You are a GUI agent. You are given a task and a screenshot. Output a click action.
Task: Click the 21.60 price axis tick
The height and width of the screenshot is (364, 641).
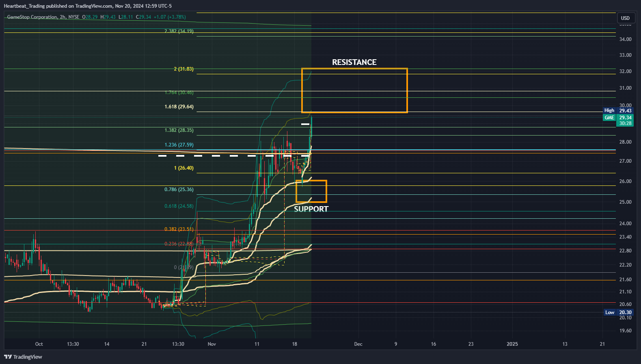pos(625,280)
